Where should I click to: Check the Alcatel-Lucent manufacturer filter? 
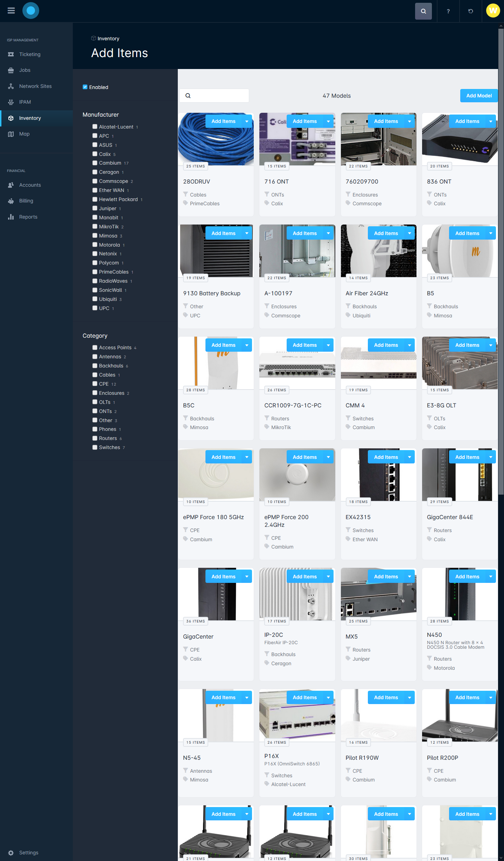[x=94, y=126]
